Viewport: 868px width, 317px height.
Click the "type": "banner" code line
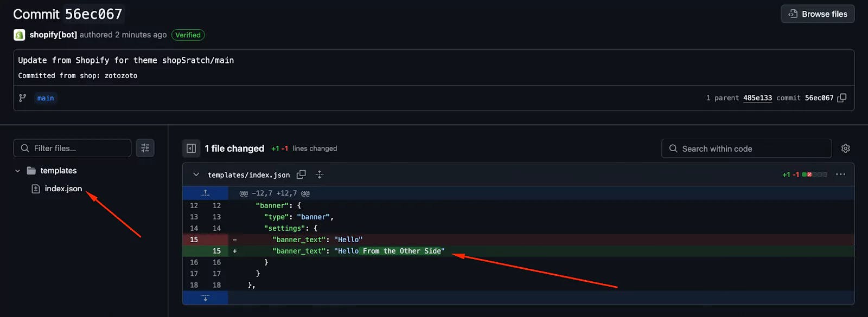[x=298, y=217]
